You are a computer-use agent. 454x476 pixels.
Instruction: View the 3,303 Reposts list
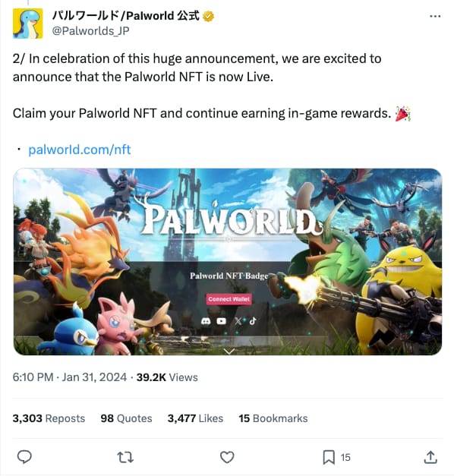tap(49, 418)
